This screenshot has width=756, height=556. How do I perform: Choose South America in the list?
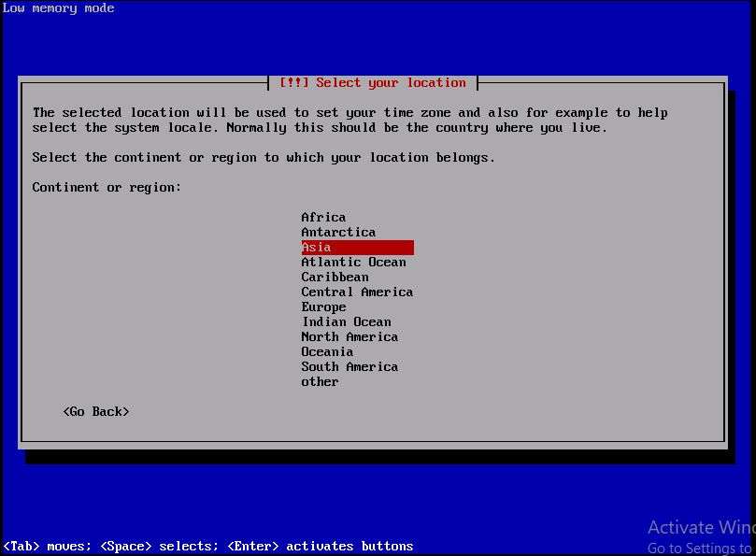coord(349,367)
